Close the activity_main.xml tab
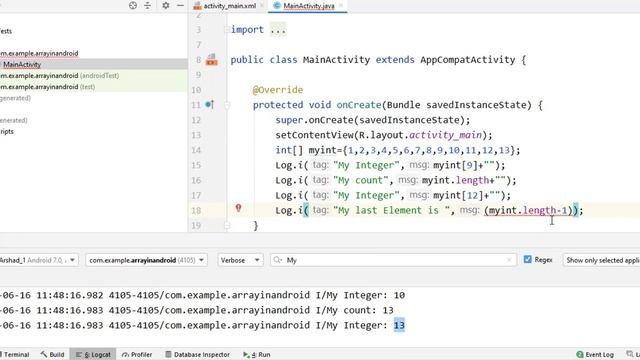Image resolution: width=640 pixels, height=360 pixels. tap(262, 6)
